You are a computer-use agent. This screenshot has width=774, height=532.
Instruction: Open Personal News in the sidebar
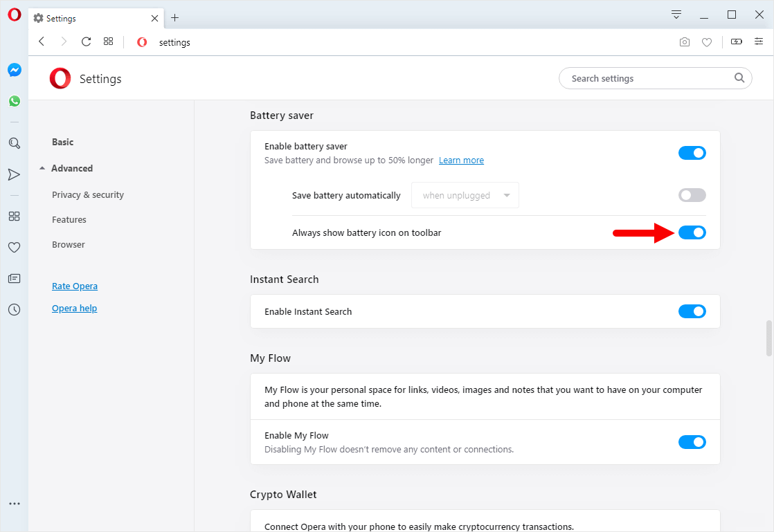[15, 279]
